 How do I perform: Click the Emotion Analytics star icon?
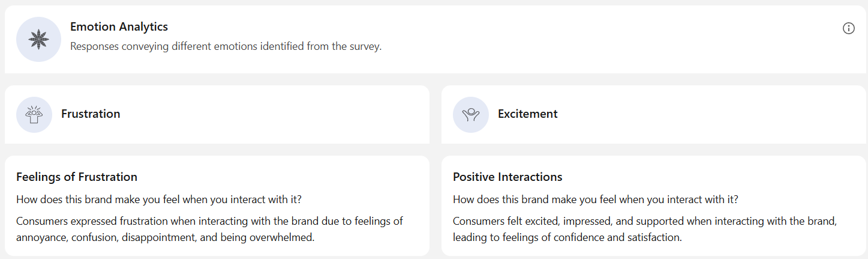[38, 39]
